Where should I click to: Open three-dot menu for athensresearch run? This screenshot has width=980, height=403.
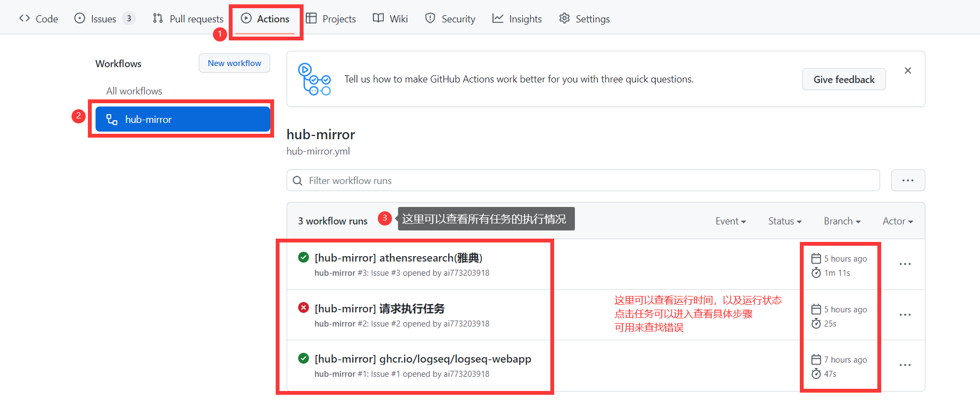pyautogui.click(x=905, y=264)
